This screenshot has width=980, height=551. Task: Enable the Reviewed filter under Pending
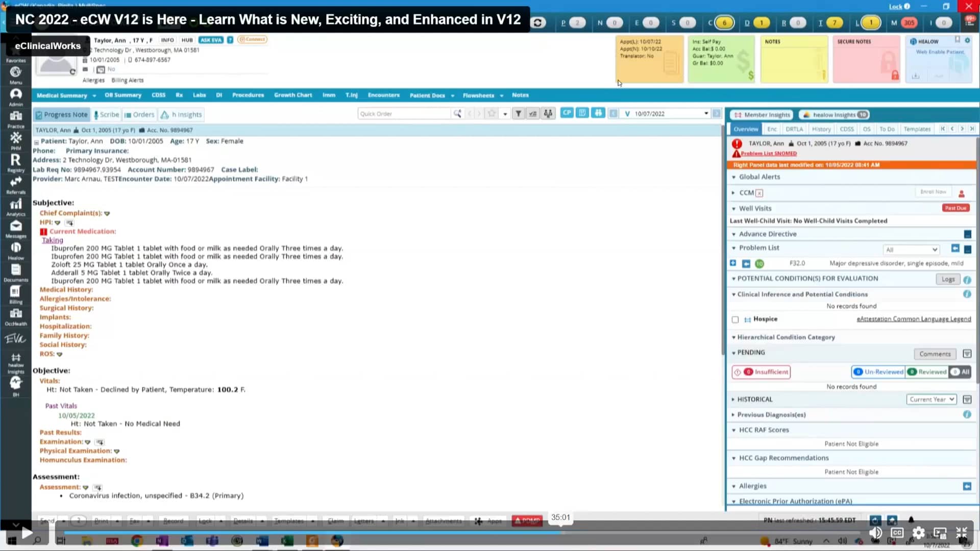click(x=926, y=372)
